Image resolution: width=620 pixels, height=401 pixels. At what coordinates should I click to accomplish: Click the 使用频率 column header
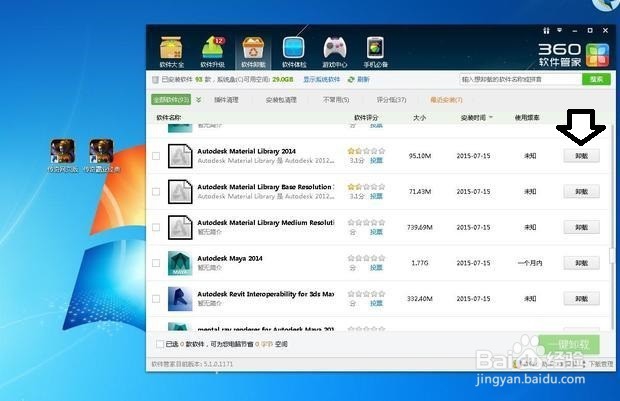pos(527,117)
